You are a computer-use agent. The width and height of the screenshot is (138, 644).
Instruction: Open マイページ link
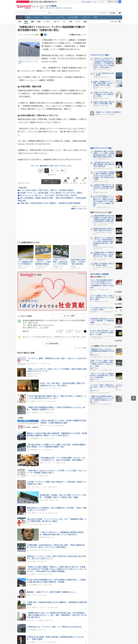coord(103,13)
